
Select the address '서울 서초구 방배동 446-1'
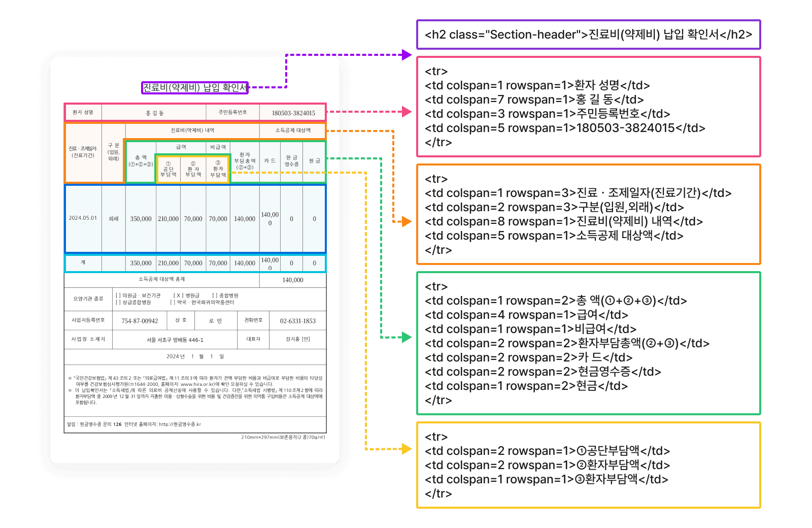point(175,340)
